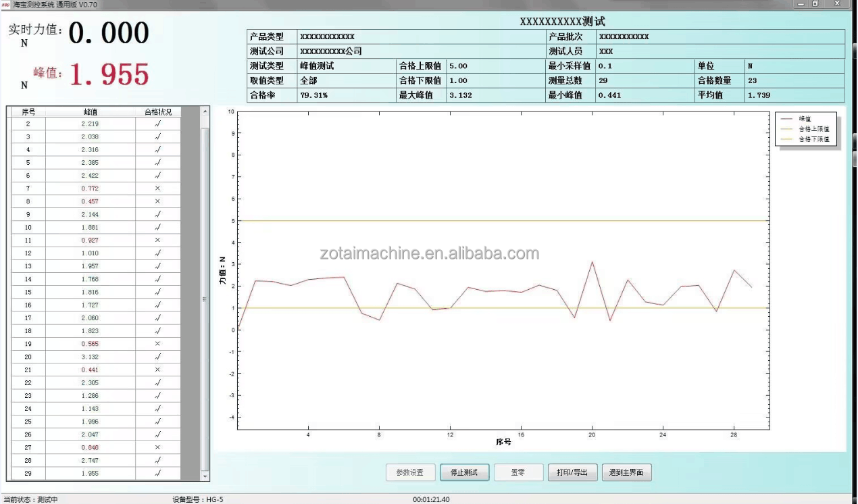The image size is (858, 504).
Task: Click the 峰值 line swatch in the legend
Action: click(x=787, y=119)
